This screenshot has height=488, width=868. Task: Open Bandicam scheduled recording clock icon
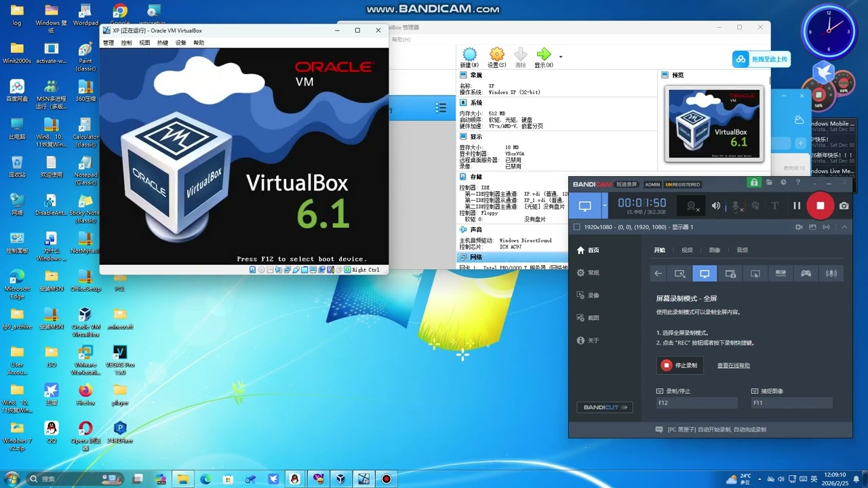coord(783,182)
